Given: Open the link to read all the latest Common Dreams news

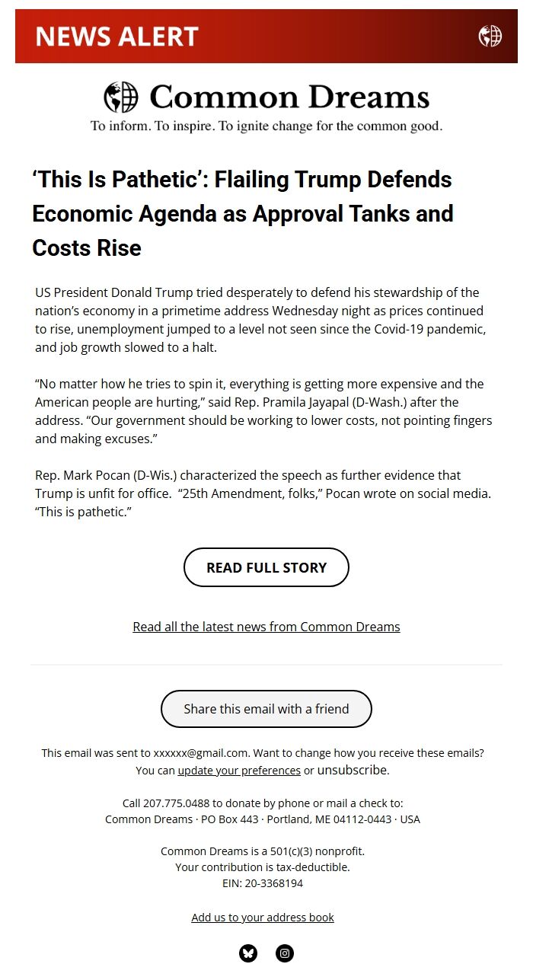Looking at the screenshot, I should pos(266,626).
